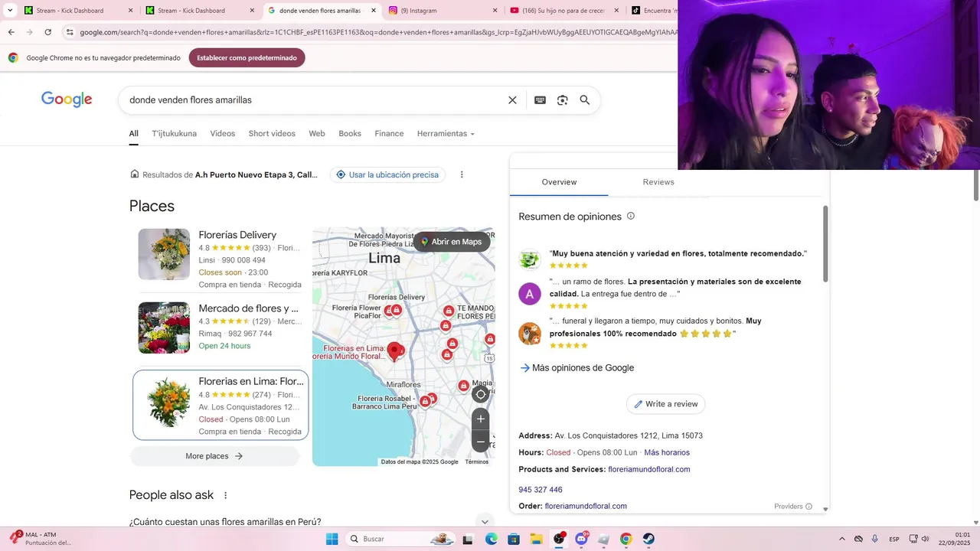Open the Finance search filter
Image resolution: width=980 pixels, height=551 pixels.
[389, 134]
